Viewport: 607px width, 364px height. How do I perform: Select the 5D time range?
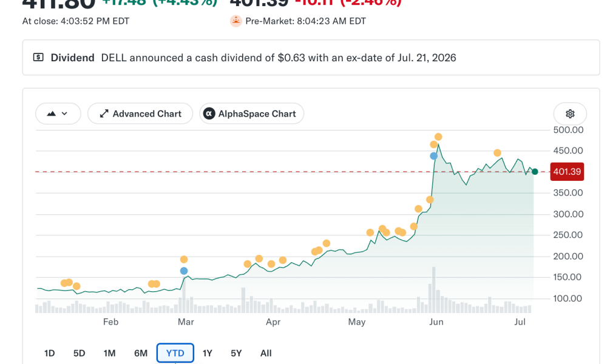(x=79, y=353)
